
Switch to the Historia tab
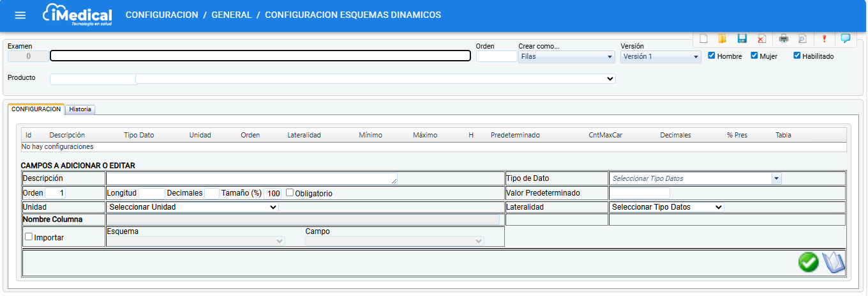pyautogui.click(x=80, y=109)
